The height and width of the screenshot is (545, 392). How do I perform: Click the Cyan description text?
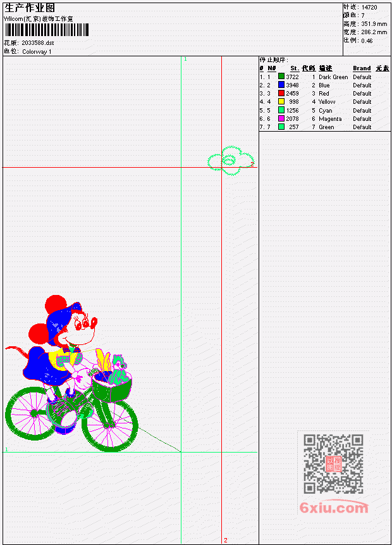point(326,111)
